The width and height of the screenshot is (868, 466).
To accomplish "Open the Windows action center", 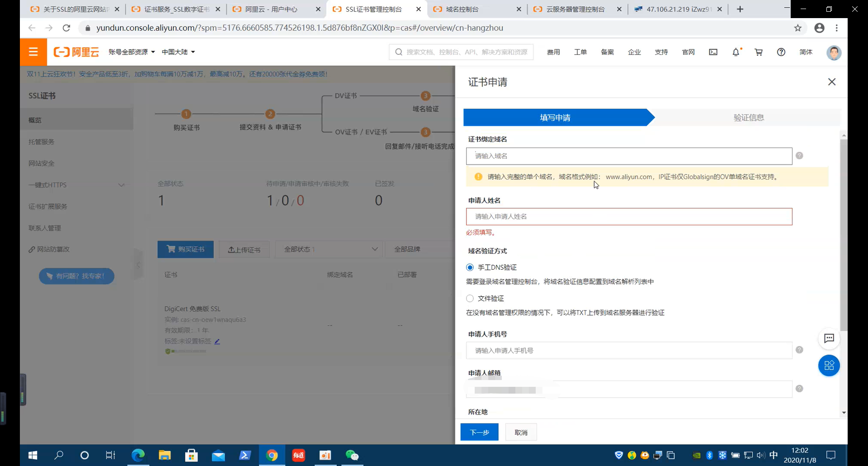I will (x=831, y=455).
